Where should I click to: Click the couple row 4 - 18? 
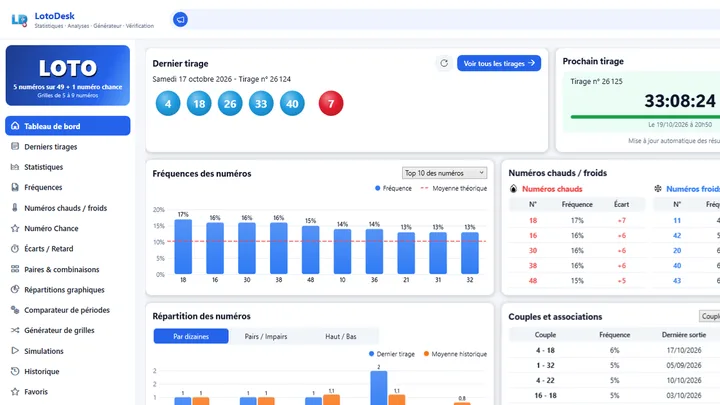click(x=614, y=350)
